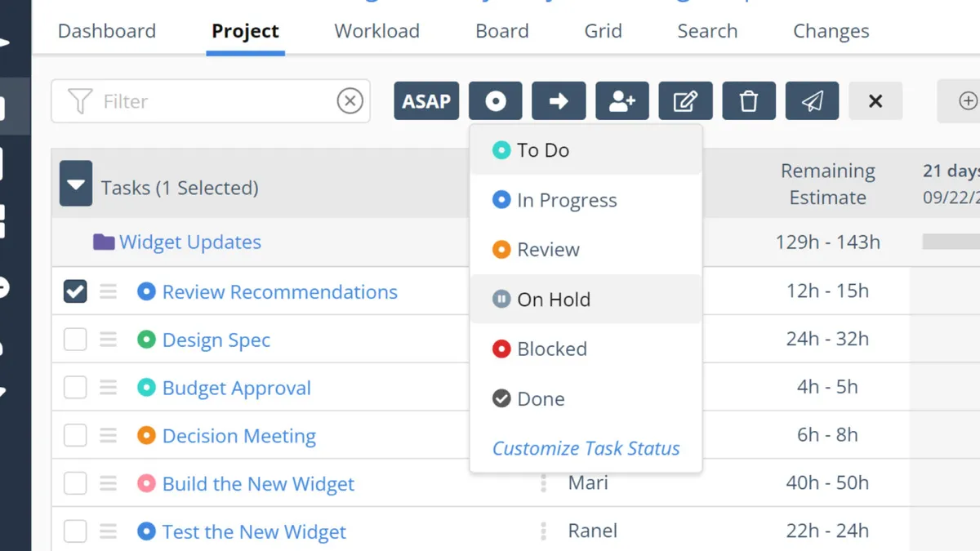Click the move arrow toolbar icon
Image resolution: width=980 pixels, height=551 pixels.
[559, 101]
